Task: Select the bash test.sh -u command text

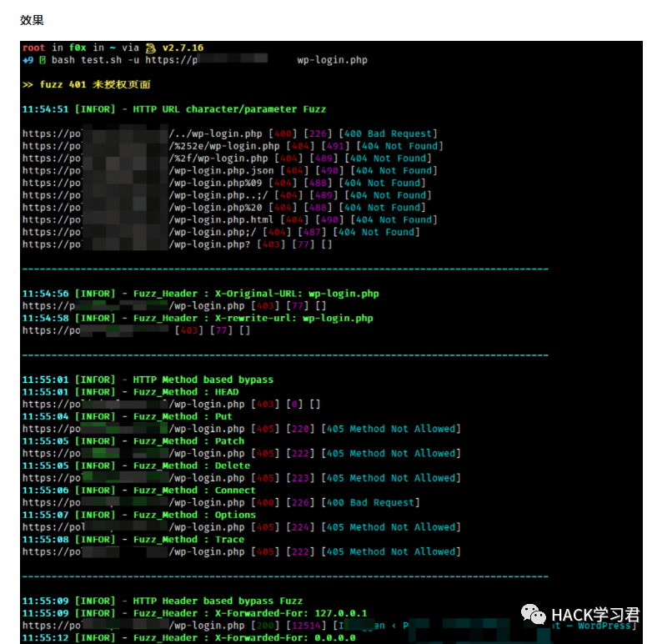Action: 95,60
